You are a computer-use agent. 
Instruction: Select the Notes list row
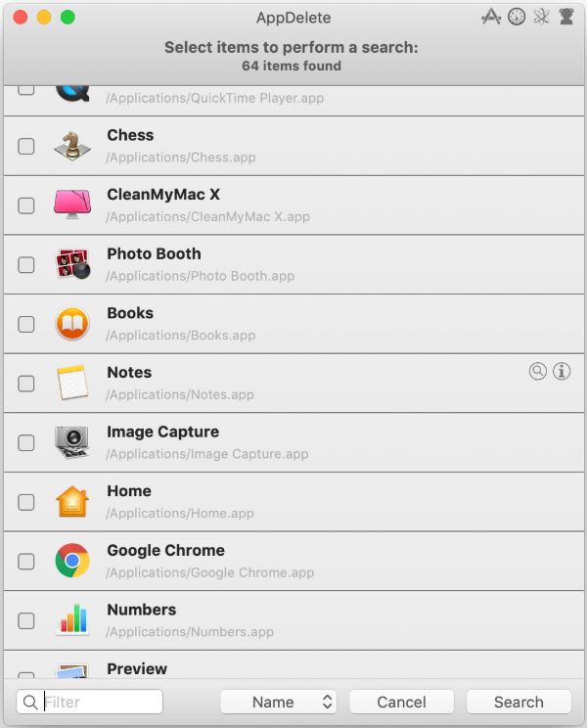point(293,383)
